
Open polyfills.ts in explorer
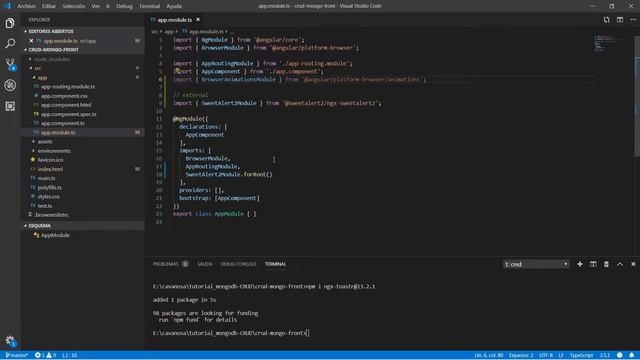point(49,187)
